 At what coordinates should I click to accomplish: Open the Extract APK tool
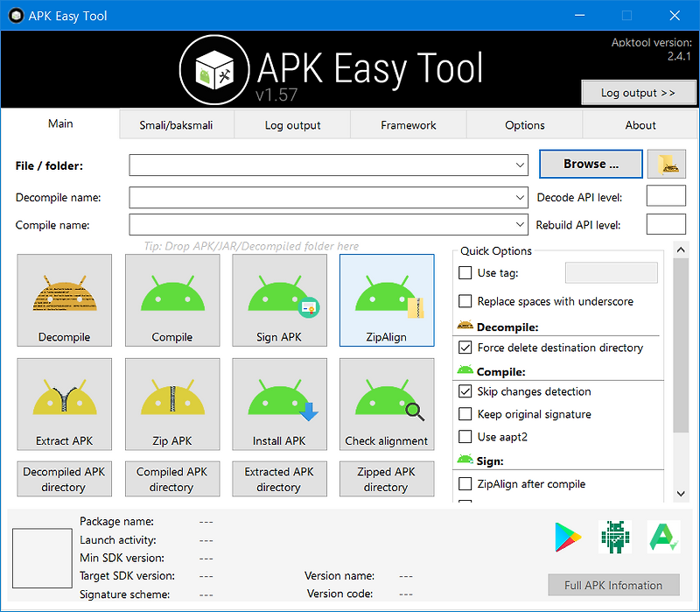click(x=64, y=404)
